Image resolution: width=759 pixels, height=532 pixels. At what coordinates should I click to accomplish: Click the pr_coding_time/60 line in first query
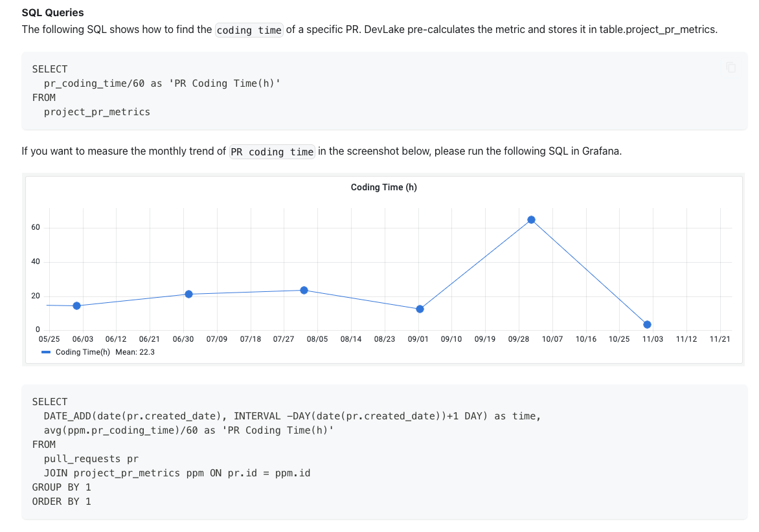tap(162, 83)
